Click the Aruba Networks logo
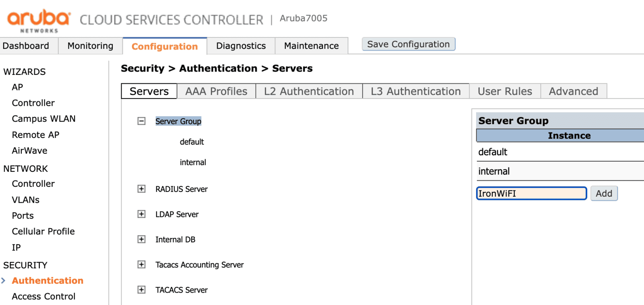This screenshot has height=305, width=644. tap(39, 20)
